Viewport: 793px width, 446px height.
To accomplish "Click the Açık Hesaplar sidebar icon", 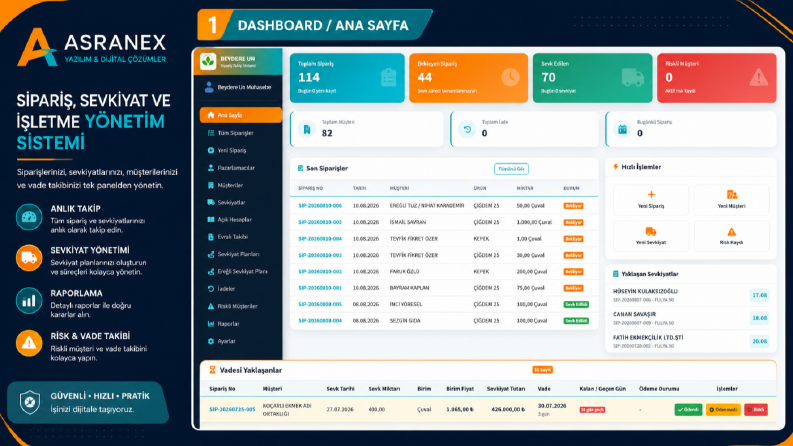I will tap(211, 219).
